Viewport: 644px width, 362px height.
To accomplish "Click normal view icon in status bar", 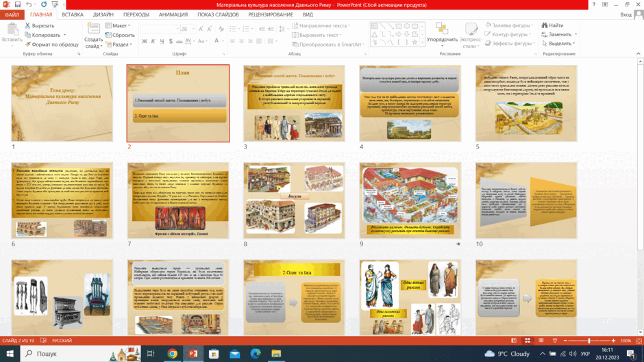I will point(514,341).
